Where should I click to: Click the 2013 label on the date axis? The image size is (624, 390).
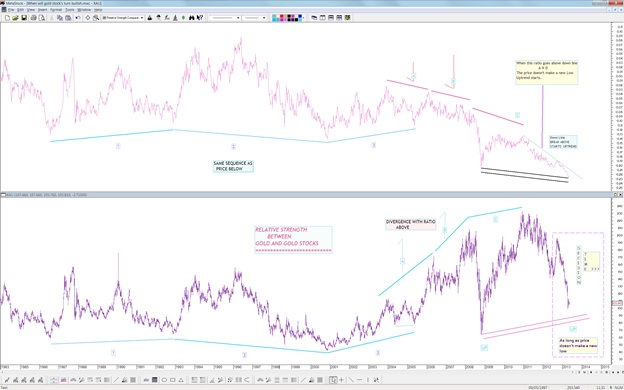[566, 366]
